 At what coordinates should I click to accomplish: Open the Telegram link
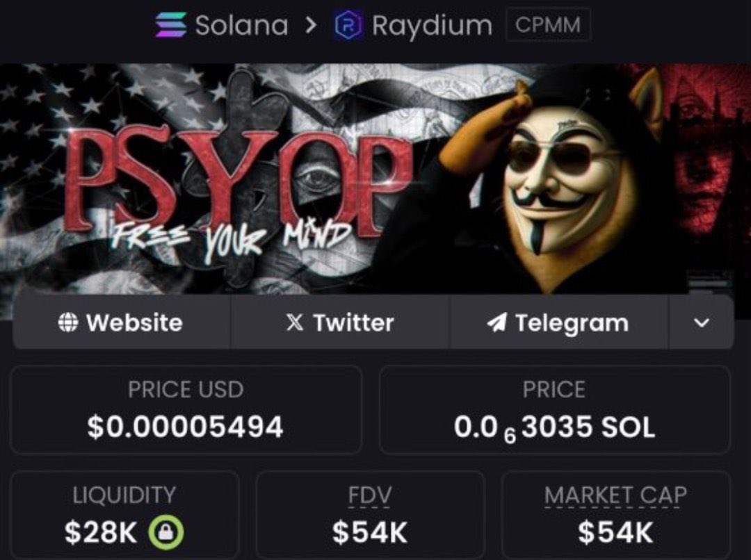[558, 322]
